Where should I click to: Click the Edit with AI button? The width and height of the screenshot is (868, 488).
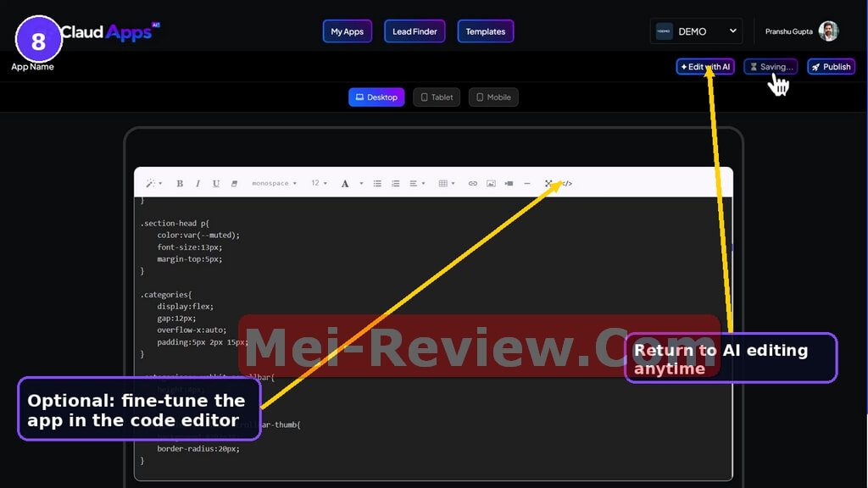(x=705, y=67)
